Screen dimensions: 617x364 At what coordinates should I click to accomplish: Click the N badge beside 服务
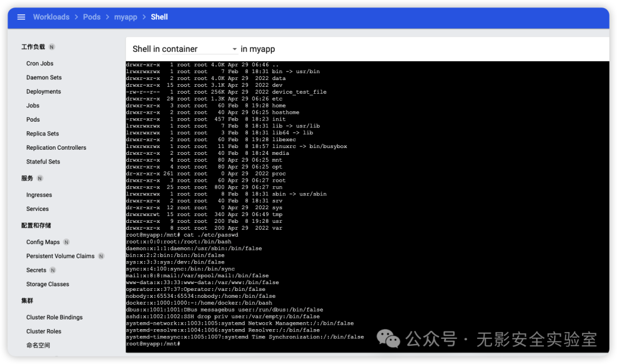(40, 178)
